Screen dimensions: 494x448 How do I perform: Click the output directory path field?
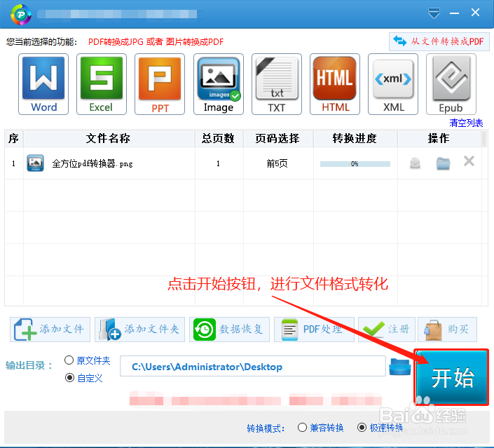[x=253, y=366]
